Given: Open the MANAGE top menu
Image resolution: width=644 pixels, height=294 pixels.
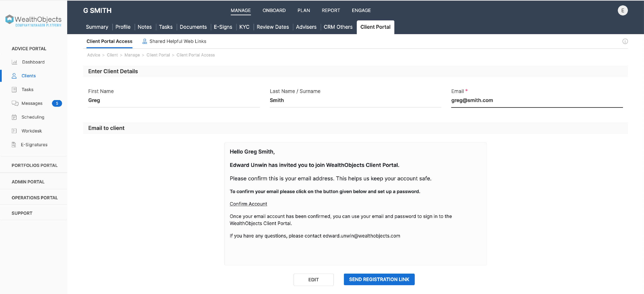Looking at the screenshot, I should pyautogui.click(x=240, y=10).
